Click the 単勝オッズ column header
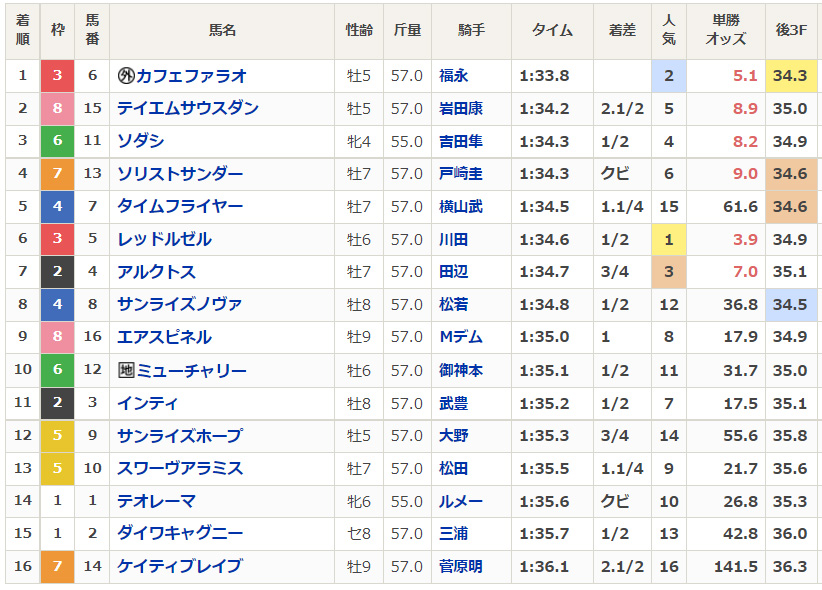The image size is (822, 590). tap(726, 30)
